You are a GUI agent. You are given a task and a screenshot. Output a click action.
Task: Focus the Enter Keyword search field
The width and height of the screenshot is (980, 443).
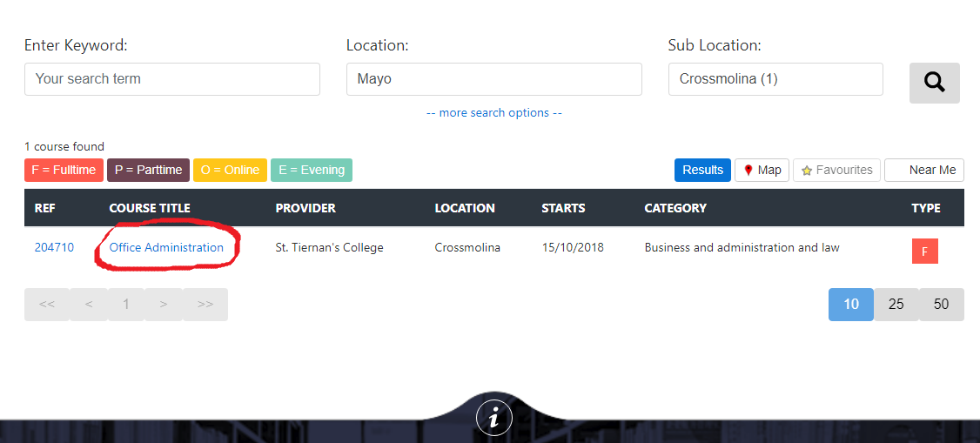click(171, 79)
